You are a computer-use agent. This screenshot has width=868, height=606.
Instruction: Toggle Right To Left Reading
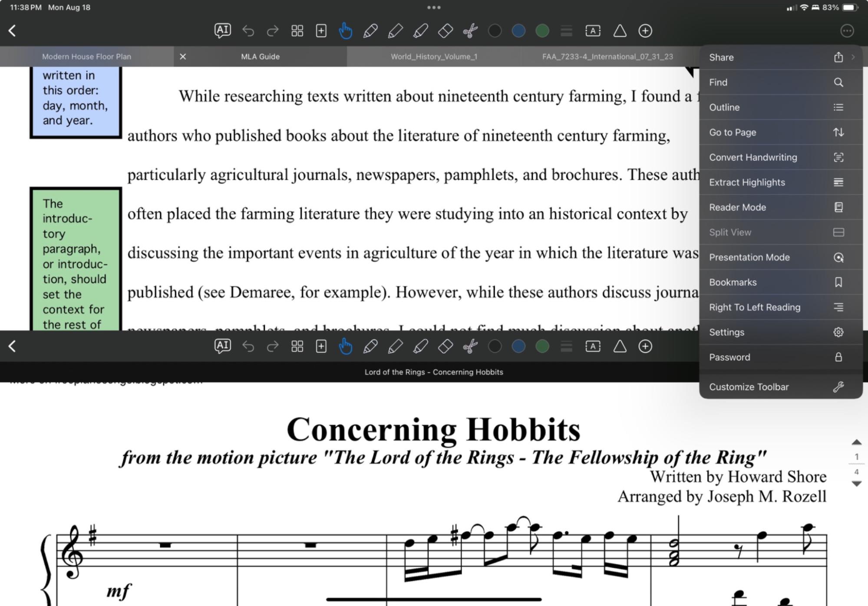click(x=781, y=307)
